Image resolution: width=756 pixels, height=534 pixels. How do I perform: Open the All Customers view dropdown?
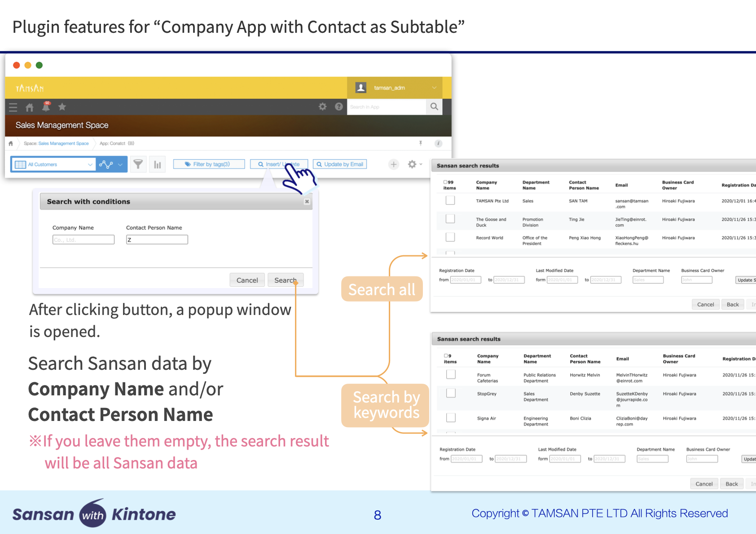pyautogui.click(x=89, y=164)
